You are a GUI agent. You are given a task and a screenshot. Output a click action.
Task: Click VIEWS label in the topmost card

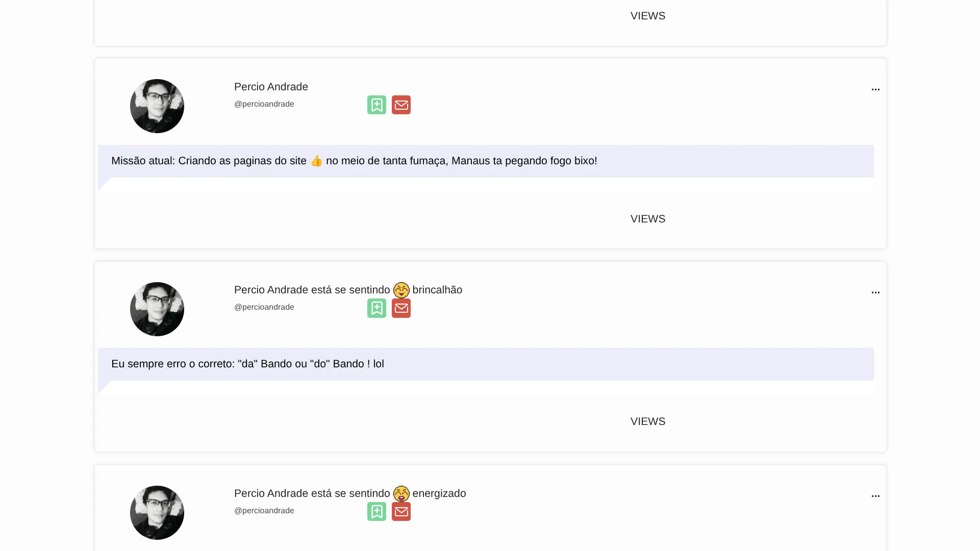pyautogui.click(x=648, y=16)
